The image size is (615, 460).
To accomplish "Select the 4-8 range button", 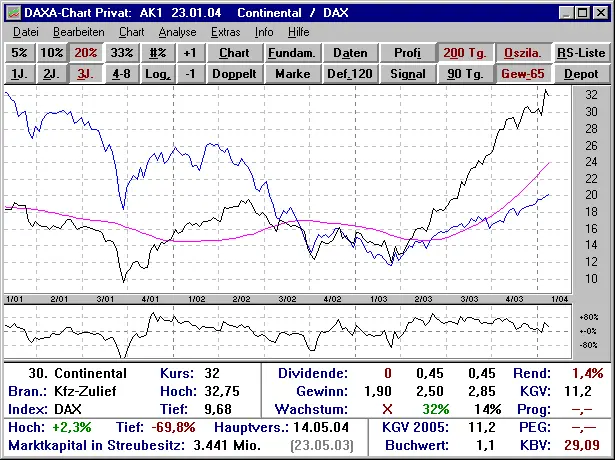I will pos(122,74).
